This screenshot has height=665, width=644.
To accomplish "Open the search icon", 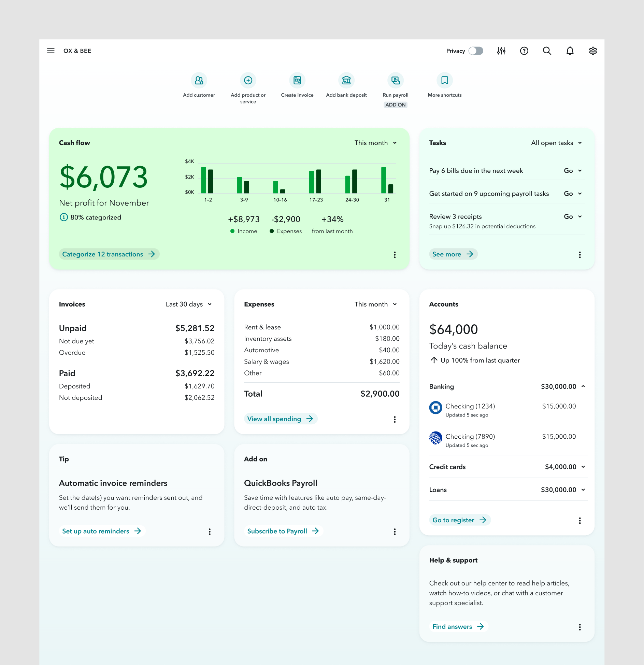I will pyautogui.click(x=547, y=51).
